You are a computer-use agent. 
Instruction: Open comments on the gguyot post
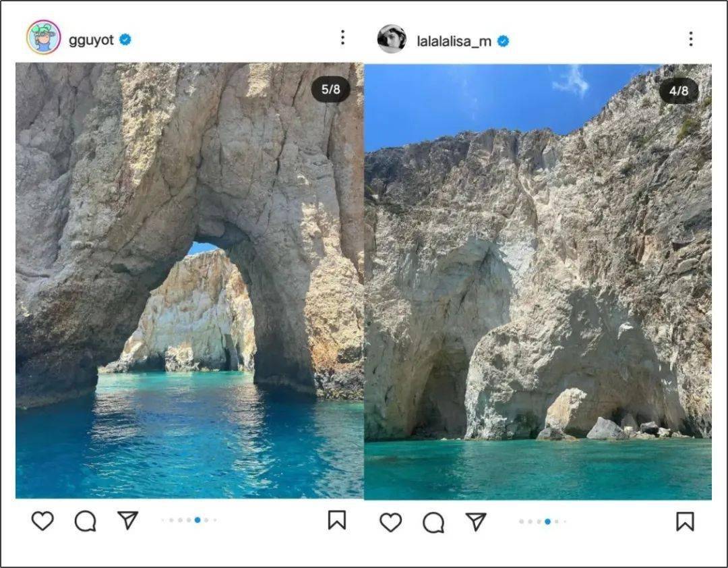(85, 521)
